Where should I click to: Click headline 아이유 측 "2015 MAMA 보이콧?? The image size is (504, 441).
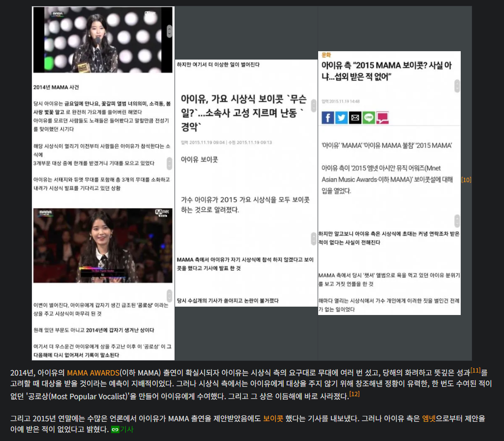pos(386,71)
